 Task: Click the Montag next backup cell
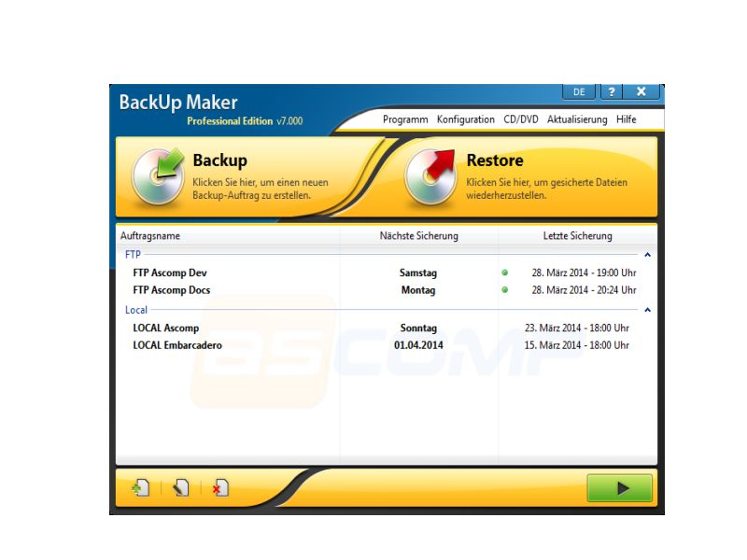click(418, 290)
